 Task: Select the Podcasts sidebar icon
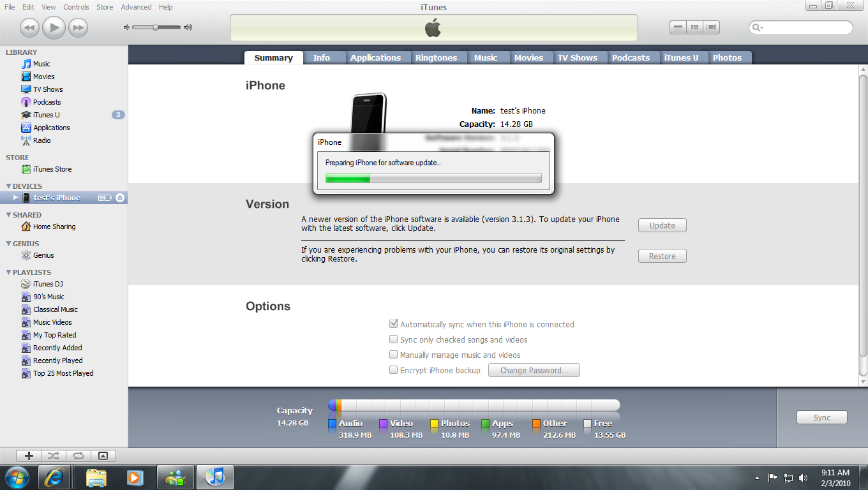tap(26, 102)
